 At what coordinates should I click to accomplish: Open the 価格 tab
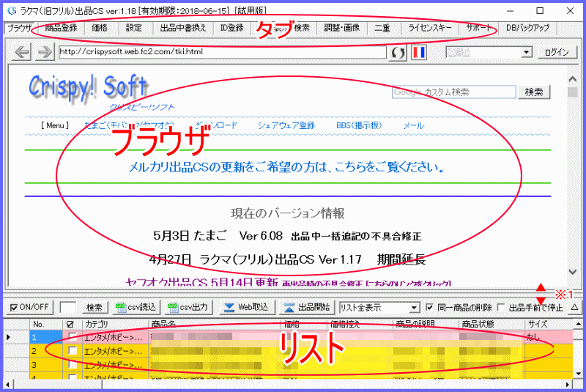(x=100, y=28)
